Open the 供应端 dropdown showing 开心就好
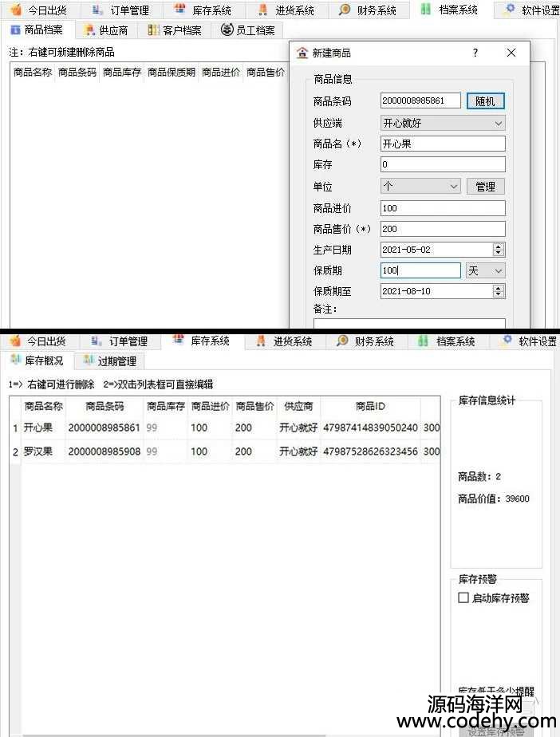Screen dimensions: 560x737 tap(443, 123)
